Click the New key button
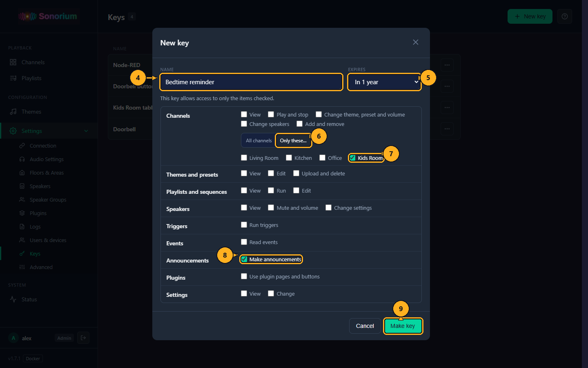Image resolution: width=588 pixels, height=368 pixels. click(530, 16)
